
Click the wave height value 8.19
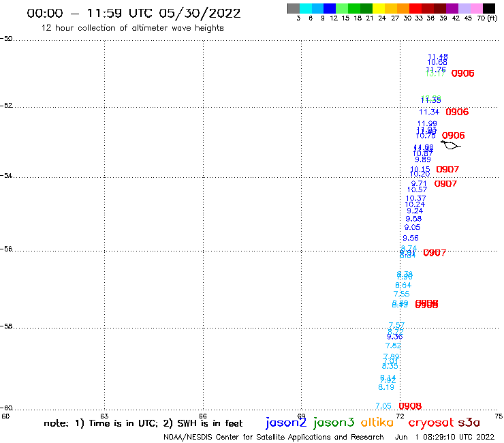[x=386, y=387]
